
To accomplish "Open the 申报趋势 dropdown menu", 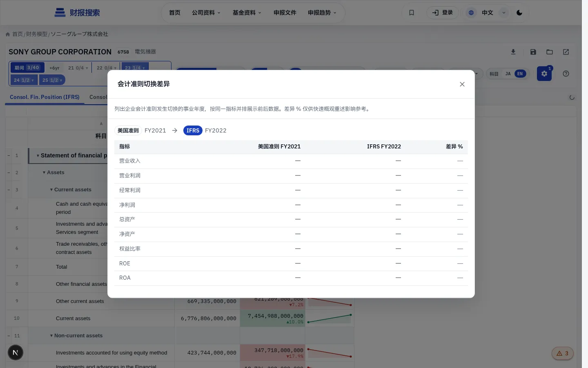I will click(x=322, y=13).
